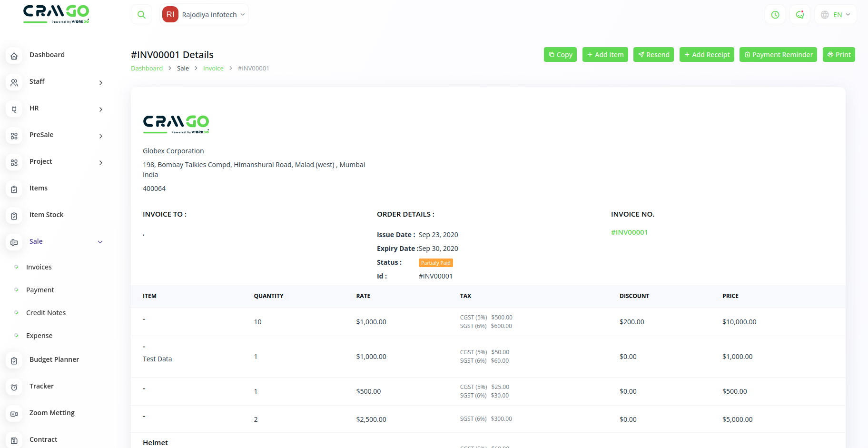Expand the Staff menu chevron
The image size is (868, 448).
coord(100,83)
